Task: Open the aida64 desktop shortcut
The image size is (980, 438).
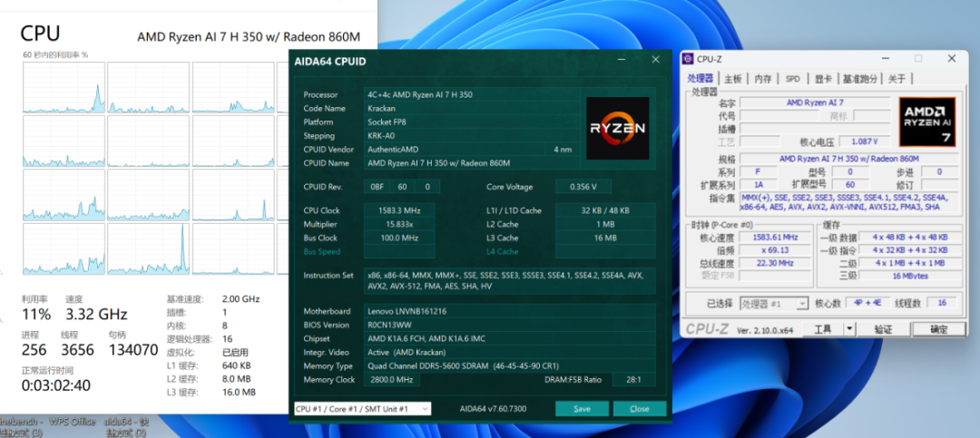Action: (127, 426)
